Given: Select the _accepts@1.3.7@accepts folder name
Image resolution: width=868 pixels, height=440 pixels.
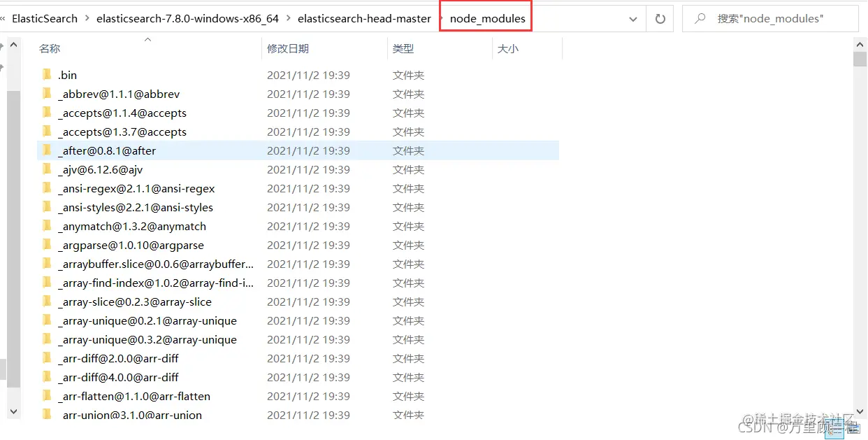Looking at the screenshot, I should pos(122,132).
